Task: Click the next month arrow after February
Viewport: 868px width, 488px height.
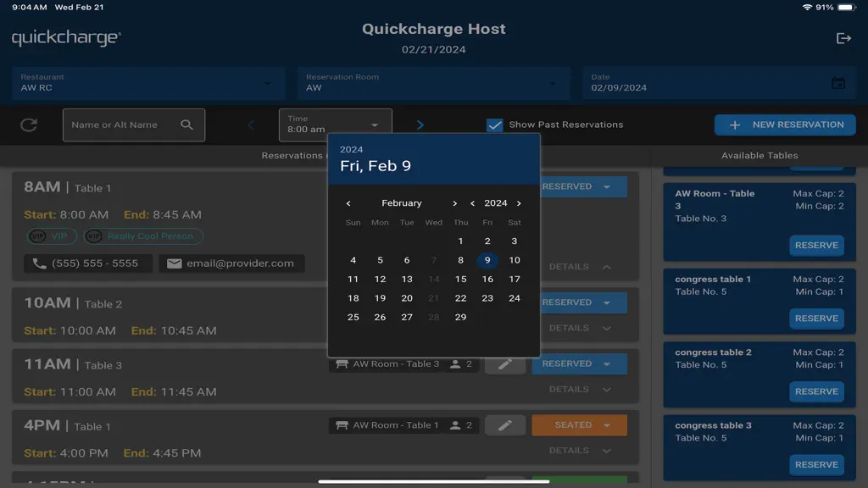Action: point(454,203)
